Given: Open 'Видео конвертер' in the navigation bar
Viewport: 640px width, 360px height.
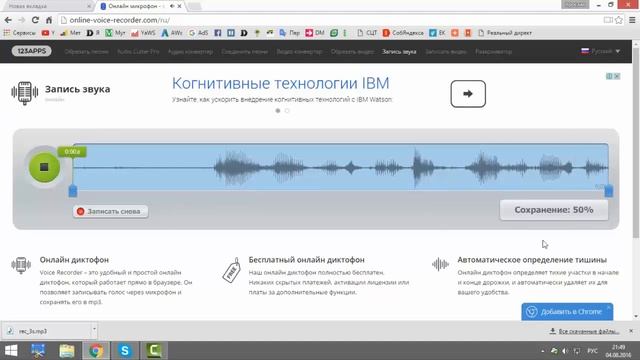Looking at the screenshot, I should 299,52.
